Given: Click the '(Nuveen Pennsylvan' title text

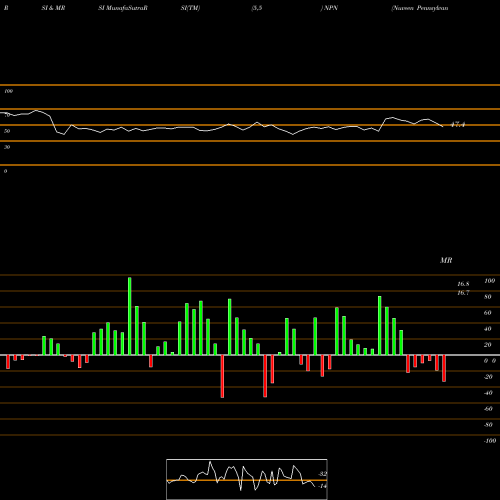Looking at the screenshot, I should (x=420, y=8).
